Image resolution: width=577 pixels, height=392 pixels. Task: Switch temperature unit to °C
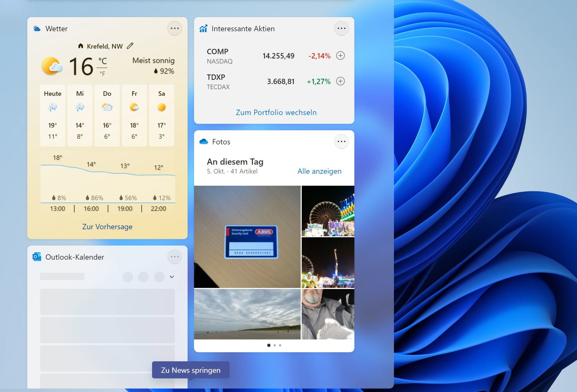[102, 61]
